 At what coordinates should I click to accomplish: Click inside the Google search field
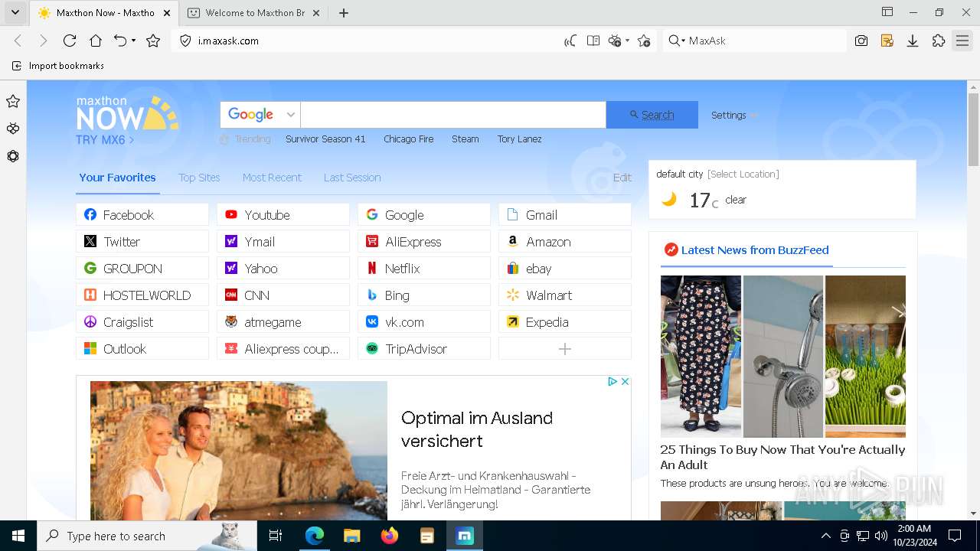(453, 115)
